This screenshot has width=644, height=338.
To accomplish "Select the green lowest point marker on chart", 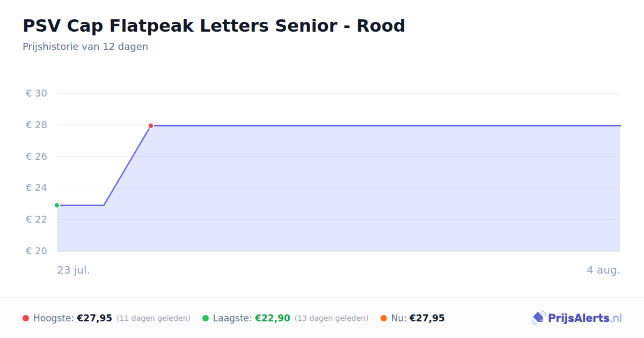I will (x=57, y=205).
